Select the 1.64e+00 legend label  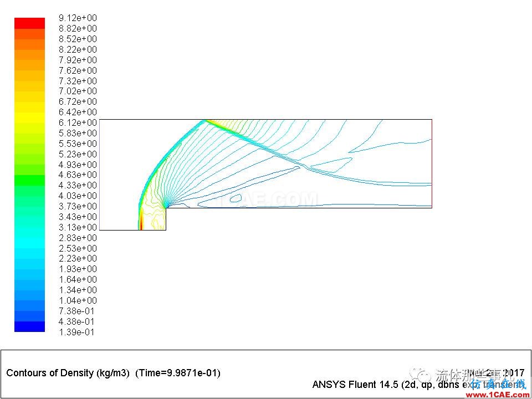click(x=78, y=279)
